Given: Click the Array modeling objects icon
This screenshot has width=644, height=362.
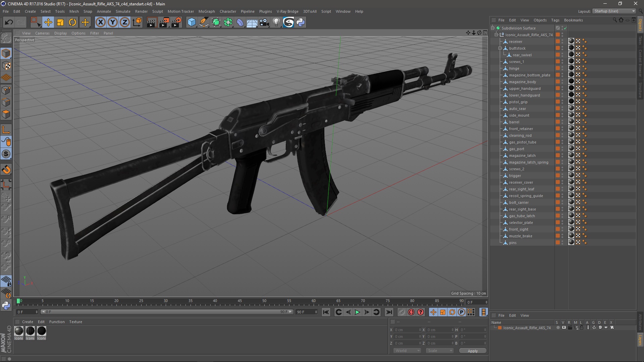Looking at the screenshot, I should point(228,22).
